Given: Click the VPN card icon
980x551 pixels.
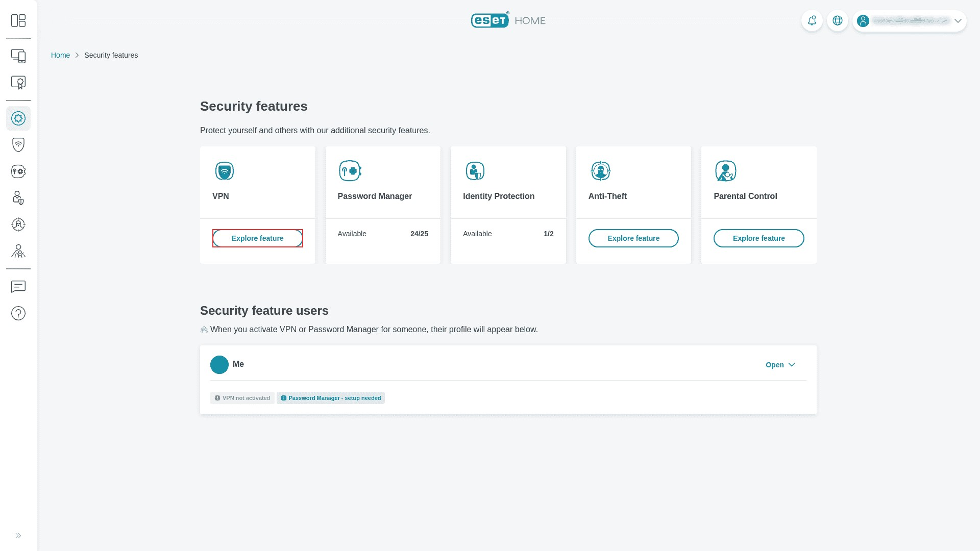Looking at the screenshot, I should pyautogui.click(x=225, y=171).
